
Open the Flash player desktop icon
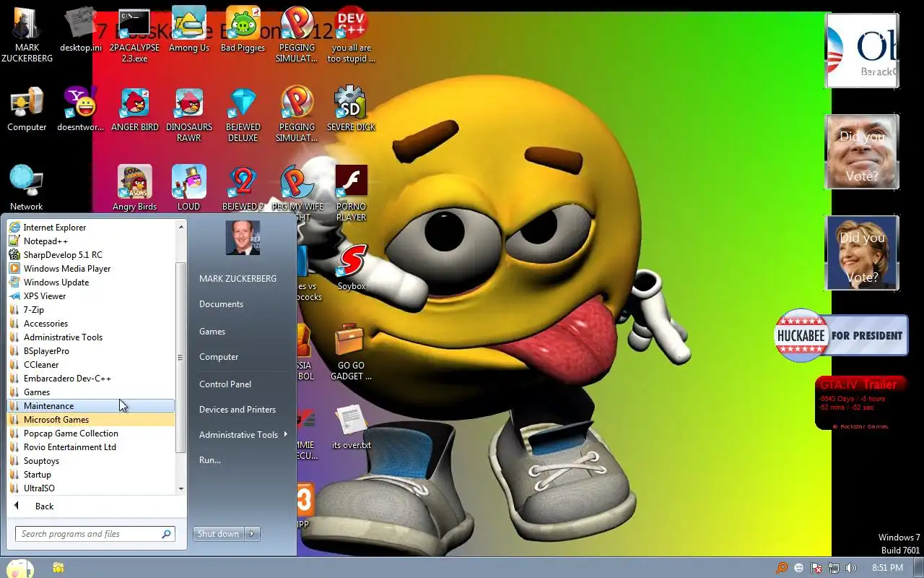[351, 192]
